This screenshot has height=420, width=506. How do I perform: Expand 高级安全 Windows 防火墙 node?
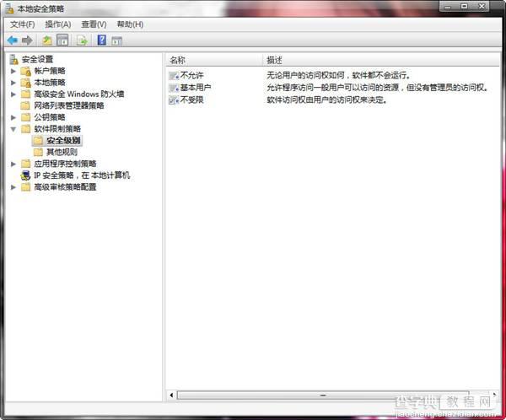[x=13, y=94]
